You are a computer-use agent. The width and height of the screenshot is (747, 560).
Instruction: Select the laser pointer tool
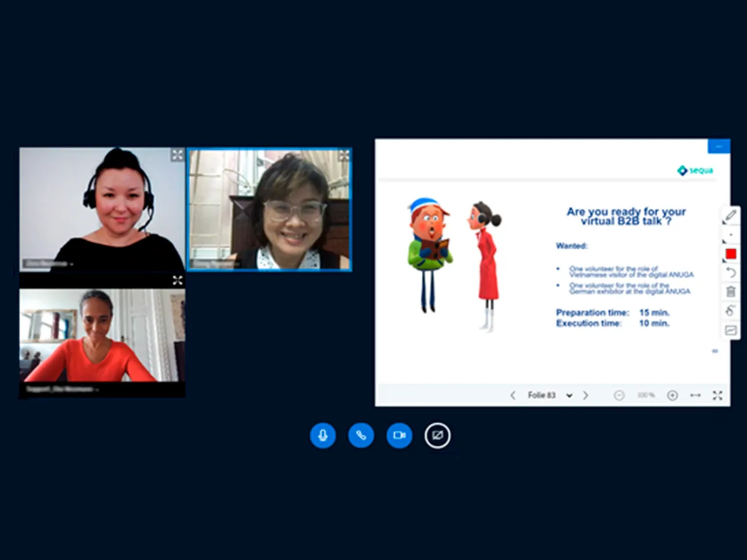tap(730, 311)
